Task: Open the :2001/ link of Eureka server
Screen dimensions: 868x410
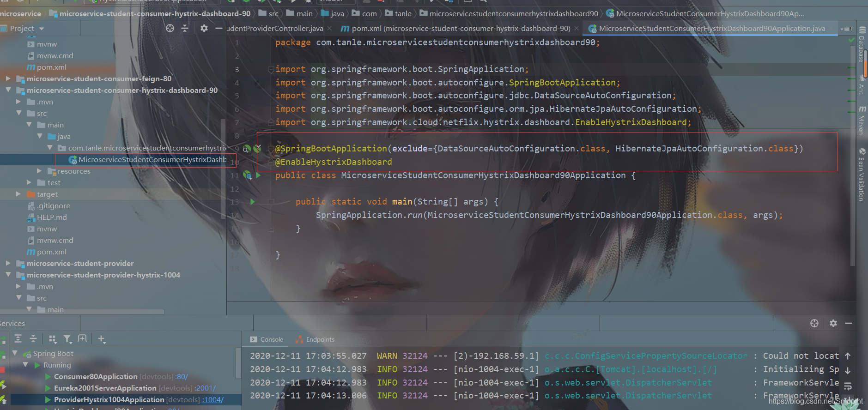Action: 206,388
